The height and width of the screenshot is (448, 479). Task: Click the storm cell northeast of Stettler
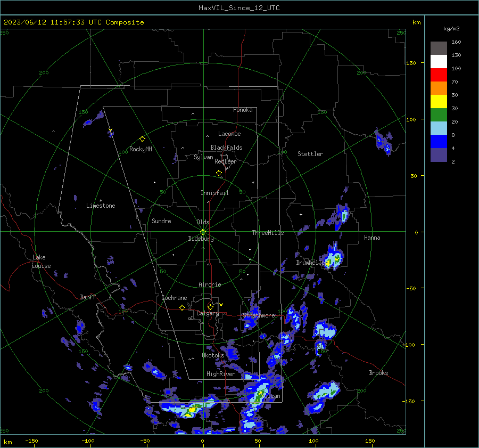point(383,143)
